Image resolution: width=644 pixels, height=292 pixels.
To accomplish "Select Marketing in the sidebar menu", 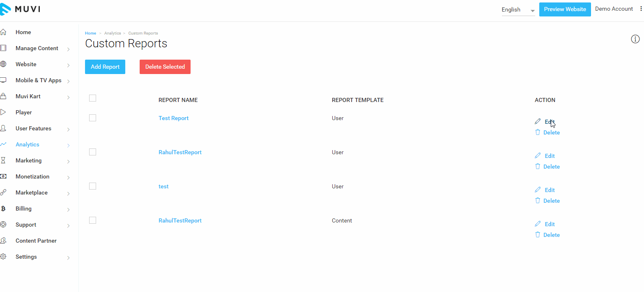I will [x=29, y=160].
